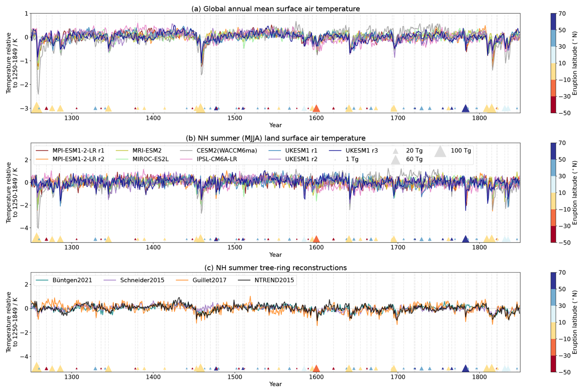Click the large orange 1600 triangle in panel (a)
The width and height of the screenshot is (584, 392).
tap(316, 108)
